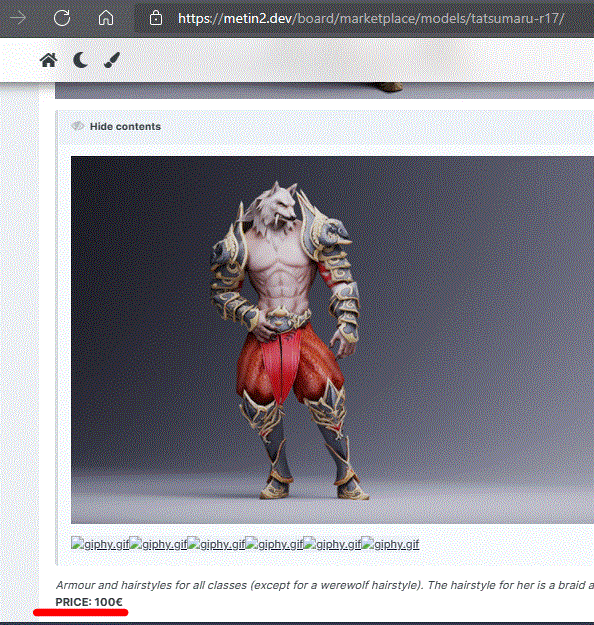Toggle spoiler using crossed-eye icon

77,126
